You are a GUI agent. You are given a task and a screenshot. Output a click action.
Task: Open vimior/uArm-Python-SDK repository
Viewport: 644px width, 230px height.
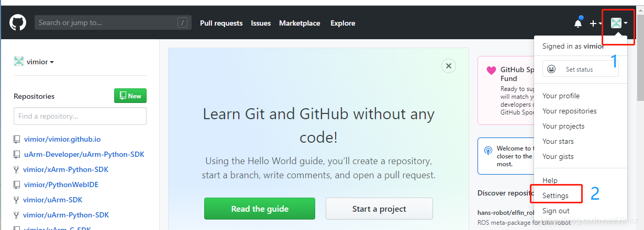(66, 215)
